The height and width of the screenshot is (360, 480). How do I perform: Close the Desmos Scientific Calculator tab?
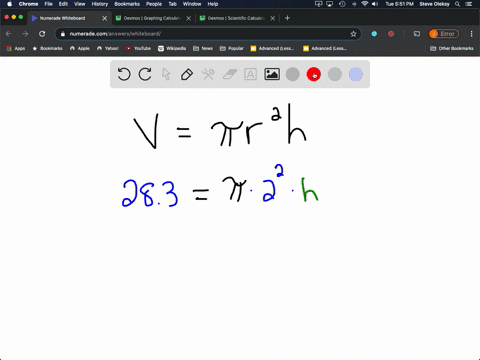tap(273, 18)
